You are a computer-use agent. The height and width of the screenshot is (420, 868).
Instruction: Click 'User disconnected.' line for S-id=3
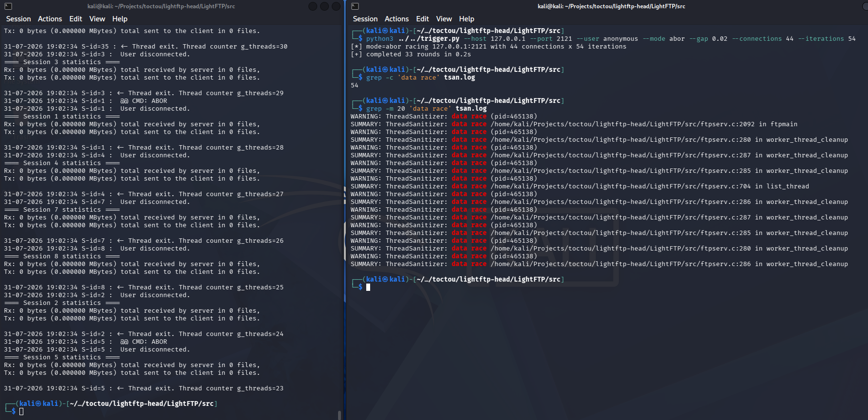point(97,54)
